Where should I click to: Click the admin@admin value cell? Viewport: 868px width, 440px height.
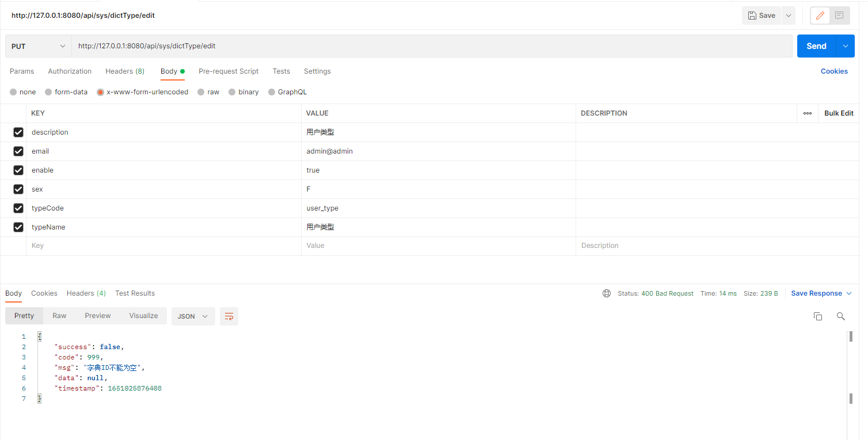click(438, 151)
